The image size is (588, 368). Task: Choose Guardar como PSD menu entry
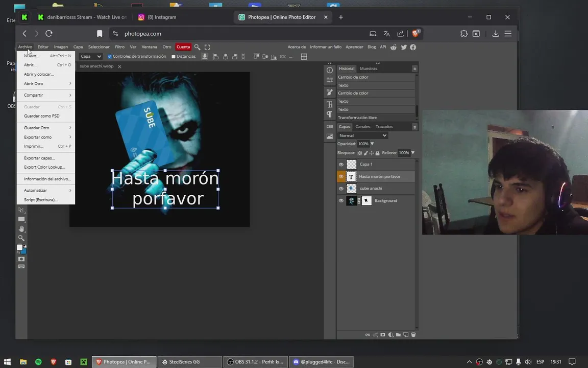point(46,116)
